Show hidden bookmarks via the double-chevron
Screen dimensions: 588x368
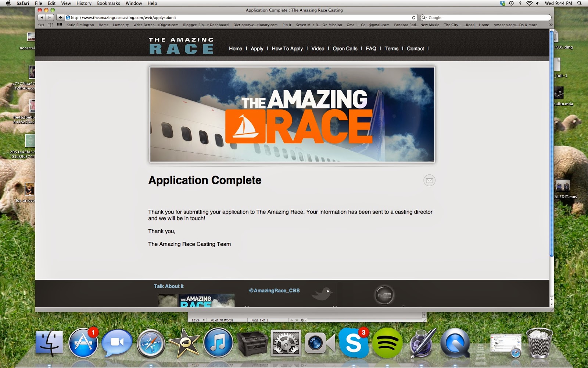(x=550, y=25)
